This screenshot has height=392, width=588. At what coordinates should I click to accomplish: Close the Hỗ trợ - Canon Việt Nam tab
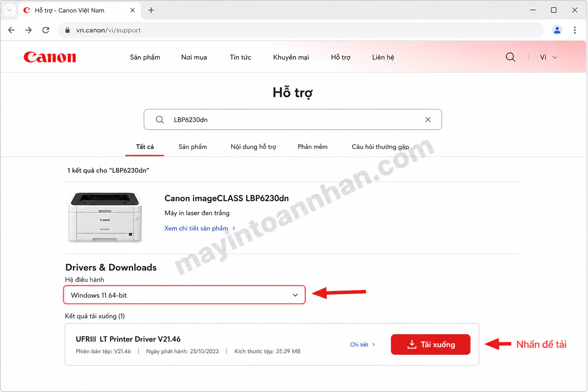click(x=132, y=10)
